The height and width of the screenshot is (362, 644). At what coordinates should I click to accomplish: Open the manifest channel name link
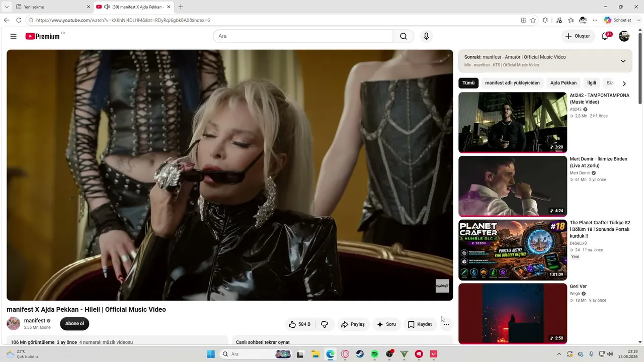click(35, 321)
